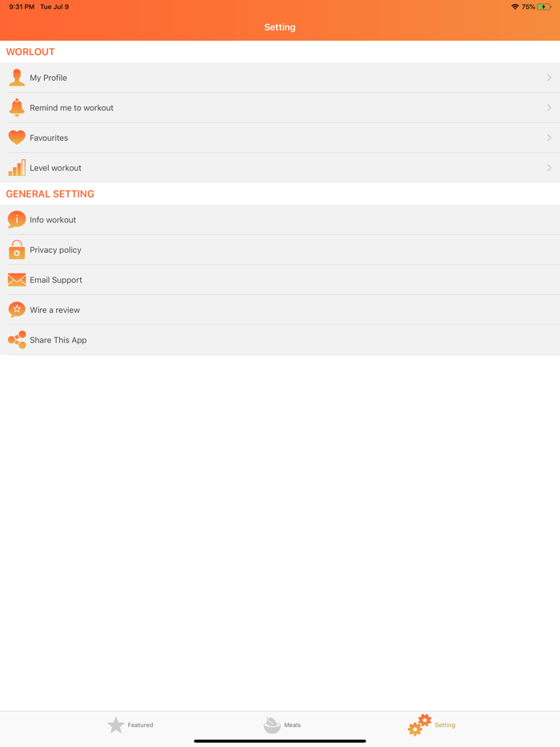
Task: Expand Level workout with its chevron
Action: click(549, 168)
